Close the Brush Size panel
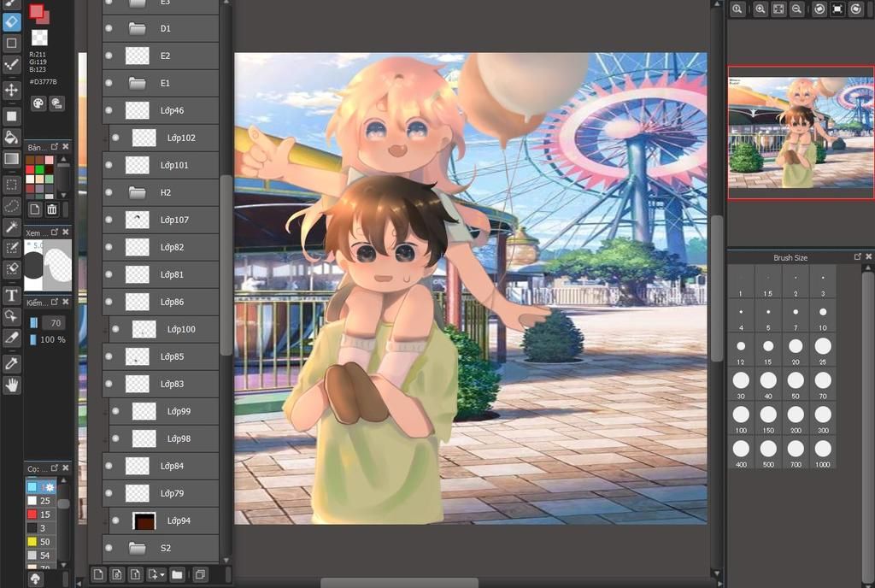The width and height of the screenshot is (875, 588). tap(868, 256)
